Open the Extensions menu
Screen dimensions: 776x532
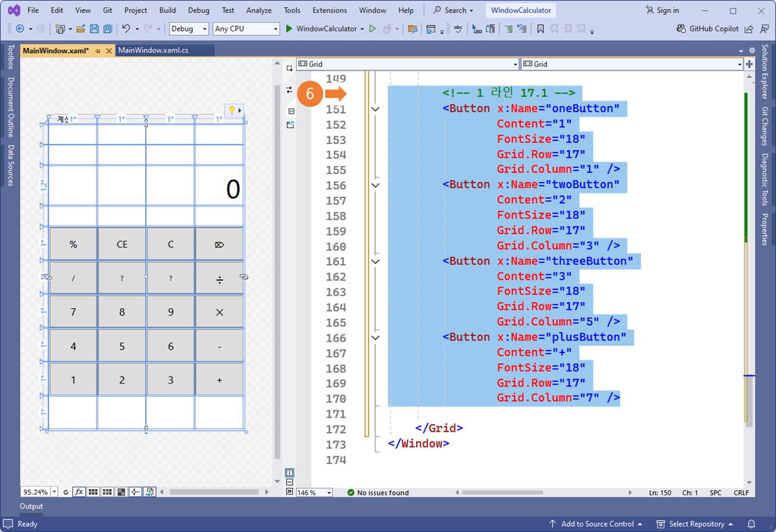[330, 10]
